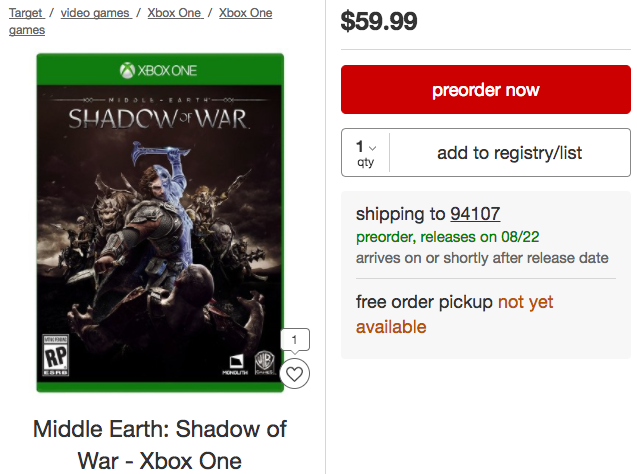Click the favorites count bubble above heart
The image size is (637, 474).
click(x=294, y=341)
